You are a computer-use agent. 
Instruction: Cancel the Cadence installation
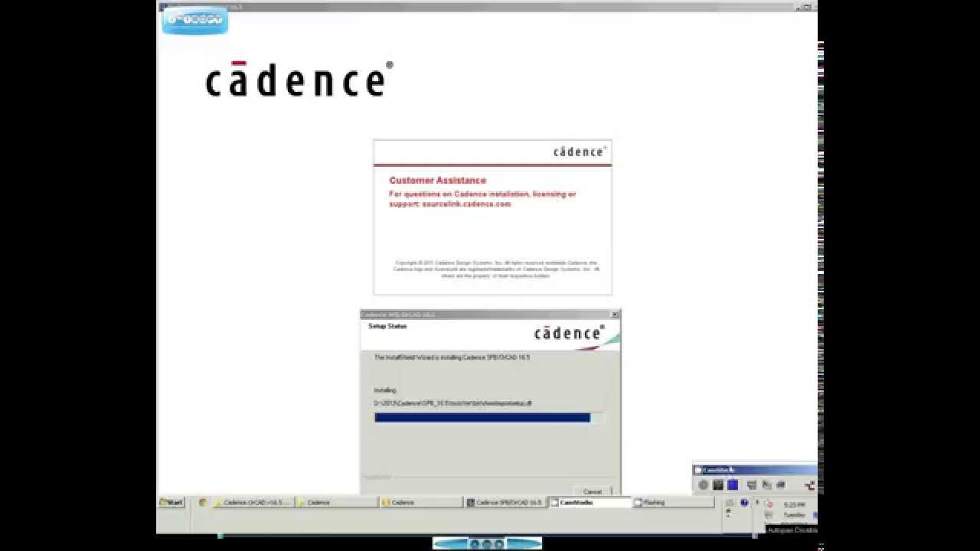click(592, 491)
